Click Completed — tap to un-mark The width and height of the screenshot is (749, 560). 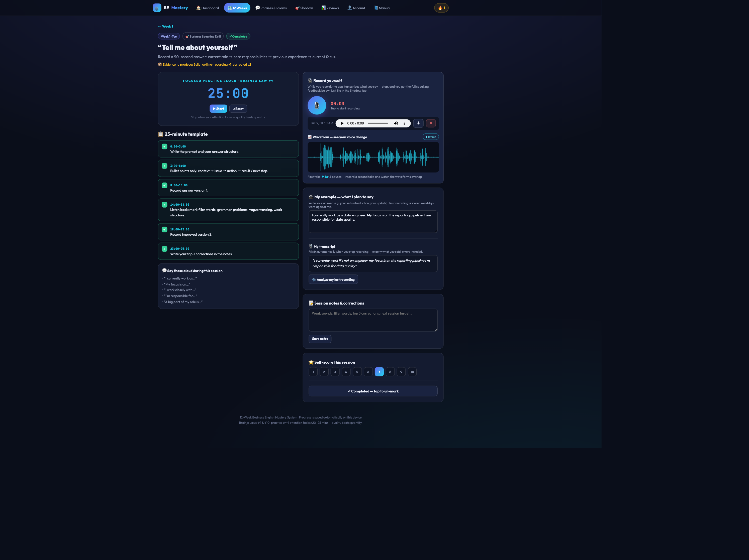[x=373, y=391]
